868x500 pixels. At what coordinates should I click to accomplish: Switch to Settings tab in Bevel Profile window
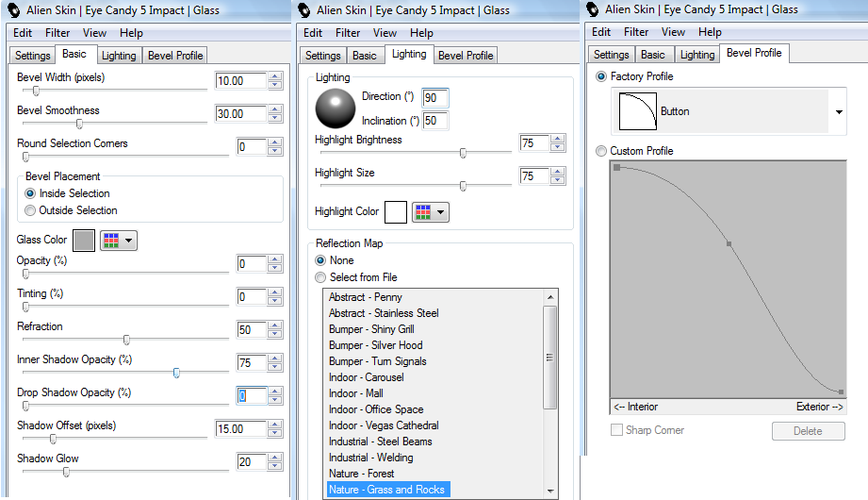tap(611, 55)
